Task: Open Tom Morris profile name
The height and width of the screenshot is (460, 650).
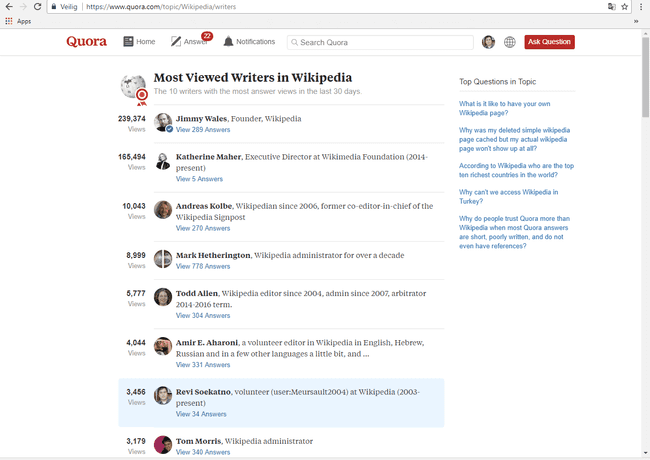Action: [198, 441]
